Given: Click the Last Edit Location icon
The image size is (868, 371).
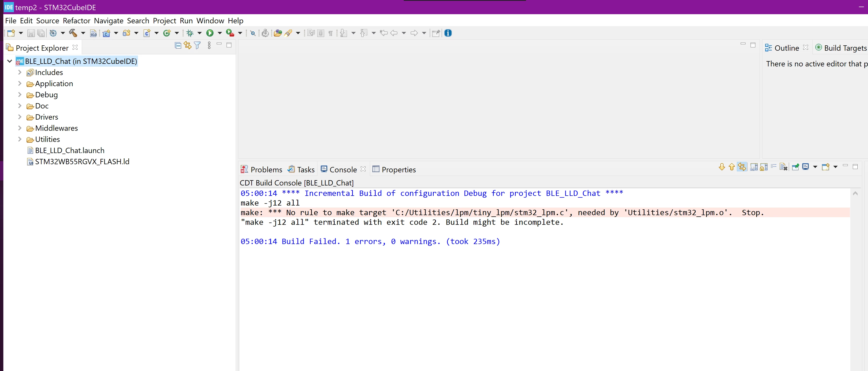Looking at the screenshot, I should 383,33.
